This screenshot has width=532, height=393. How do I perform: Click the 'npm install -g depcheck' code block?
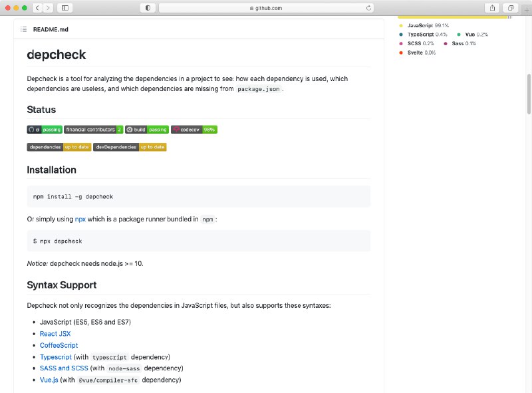pyautogui.click(x=198, y=197)
